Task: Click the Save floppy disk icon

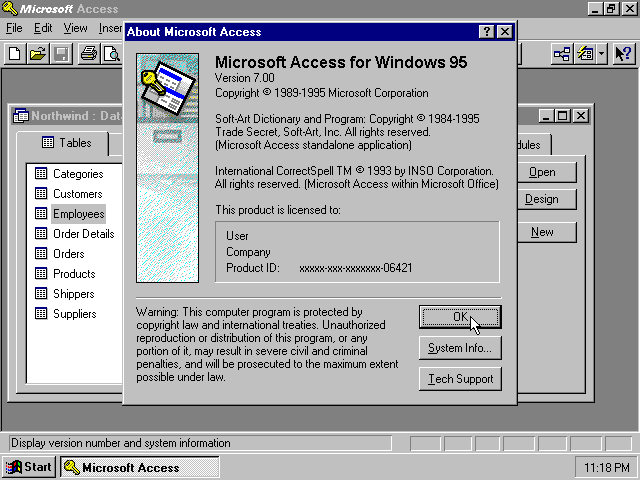Action: click(61, 54)
